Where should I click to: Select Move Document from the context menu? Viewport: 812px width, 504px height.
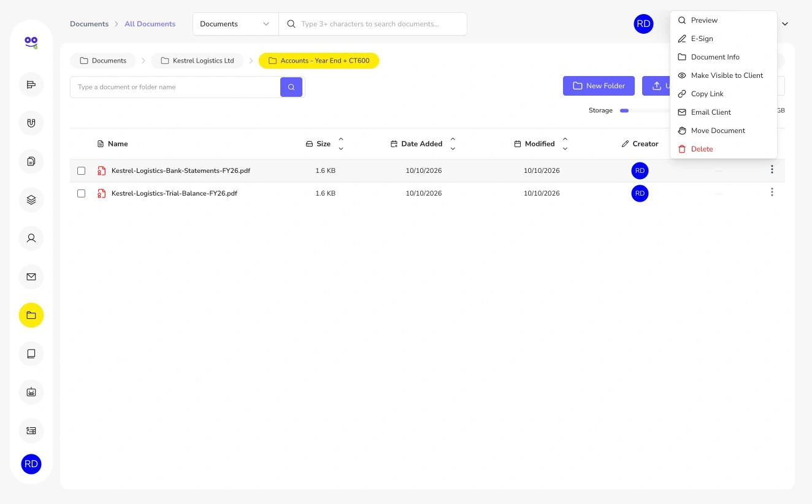(x=724, y=131)
